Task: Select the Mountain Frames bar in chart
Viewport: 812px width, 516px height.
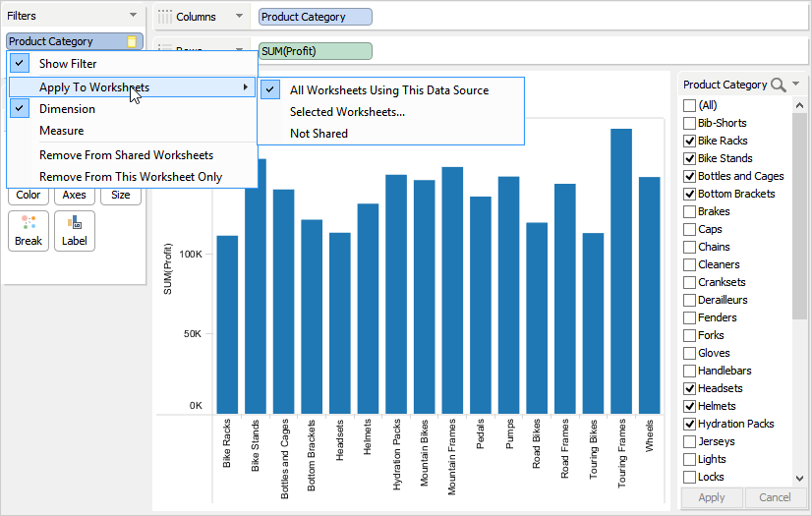Action: (452, 290)
